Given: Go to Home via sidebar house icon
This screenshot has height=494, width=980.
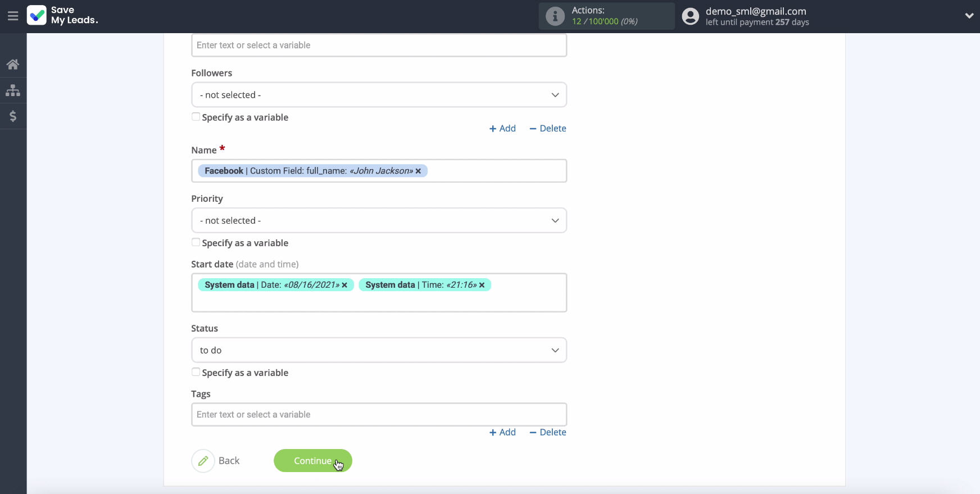Looking at the screenshot, I should 13,65.
